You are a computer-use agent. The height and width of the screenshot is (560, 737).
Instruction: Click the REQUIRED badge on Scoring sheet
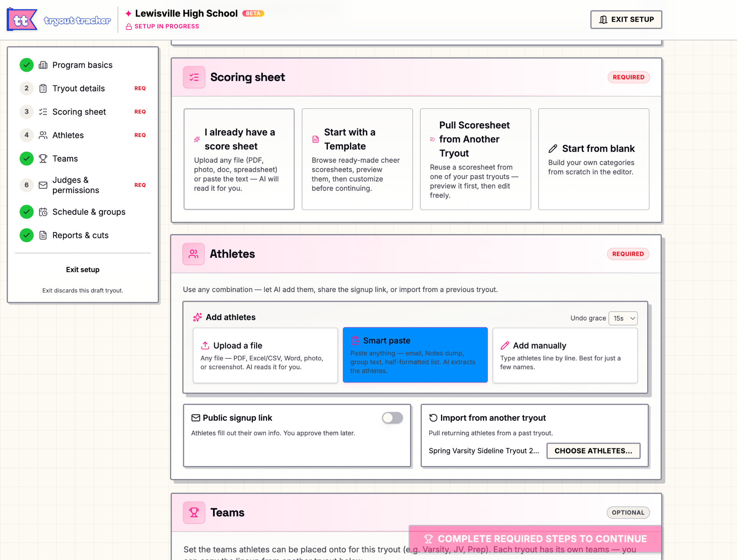pos(628,77)
